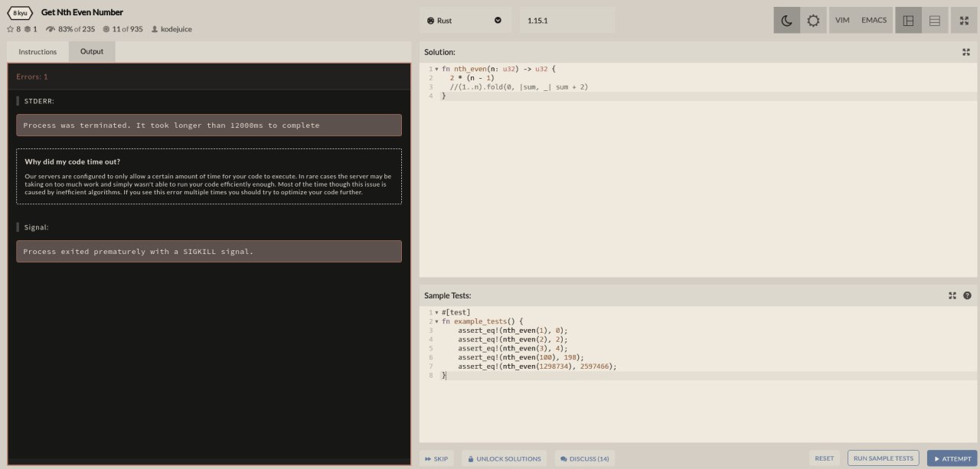Open DISCUSS (14)
This screenshot has width=980, height=469.
585,459
